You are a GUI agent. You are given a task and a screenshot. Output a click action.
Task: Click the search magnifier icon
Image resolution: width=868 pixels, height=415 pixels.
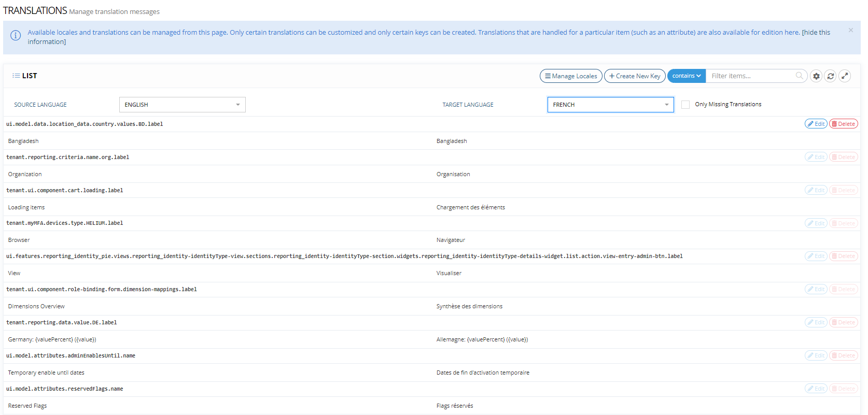pyautogui.click(x=799, y=76)
